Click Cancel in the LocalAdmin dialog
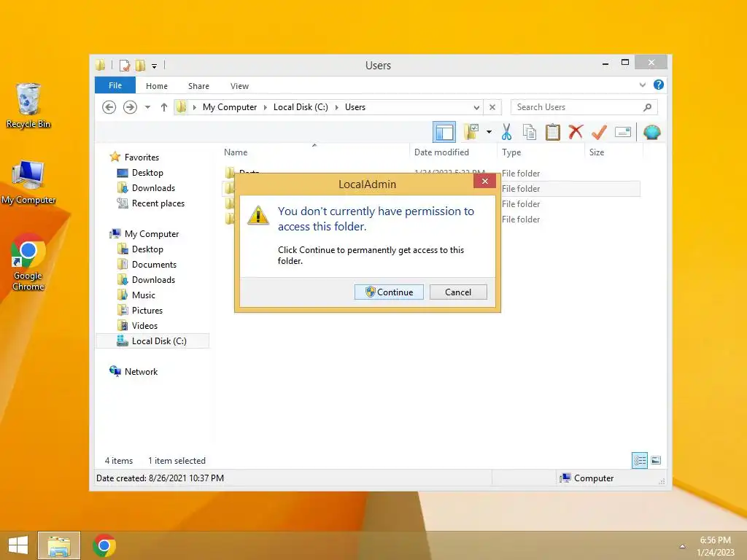Screen dimensions: 747x560 click(x=458, y=292)
